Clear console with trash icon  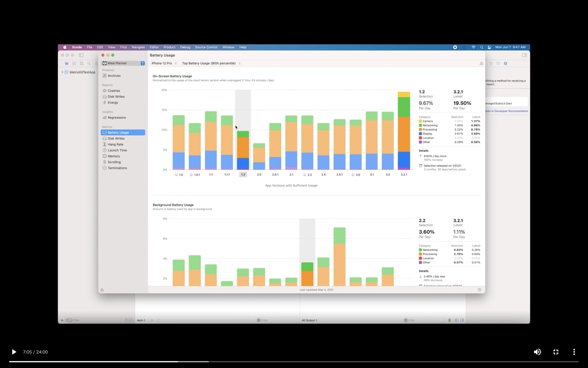(449, 320)
